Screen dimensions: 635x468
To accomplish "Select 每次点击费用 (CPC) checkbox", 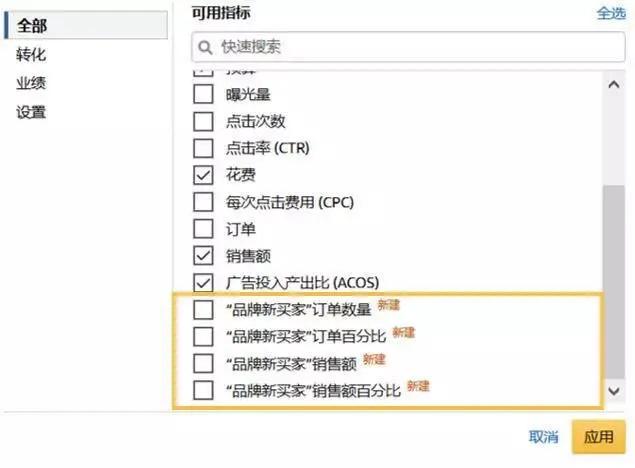I will 203,202.
